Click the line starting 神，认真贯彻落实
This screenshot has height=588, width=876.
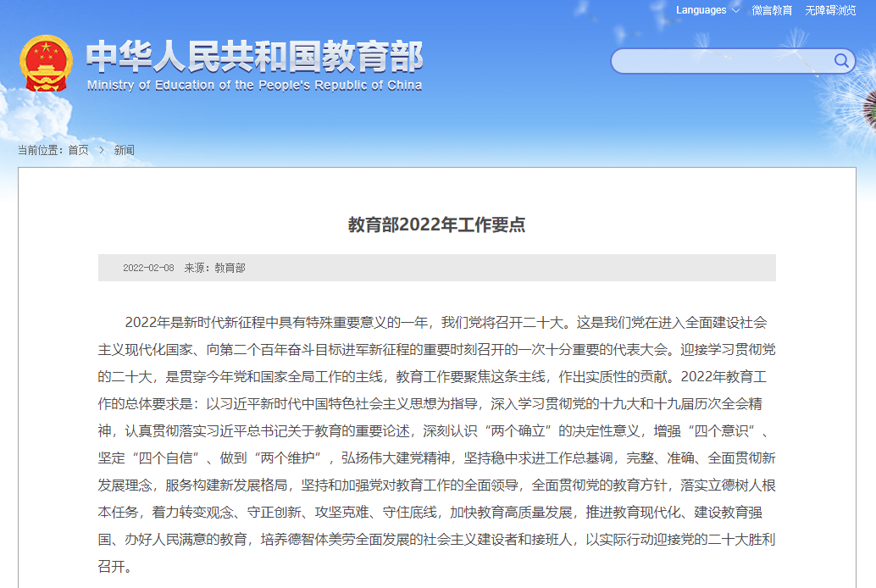[x=435, y=431]
